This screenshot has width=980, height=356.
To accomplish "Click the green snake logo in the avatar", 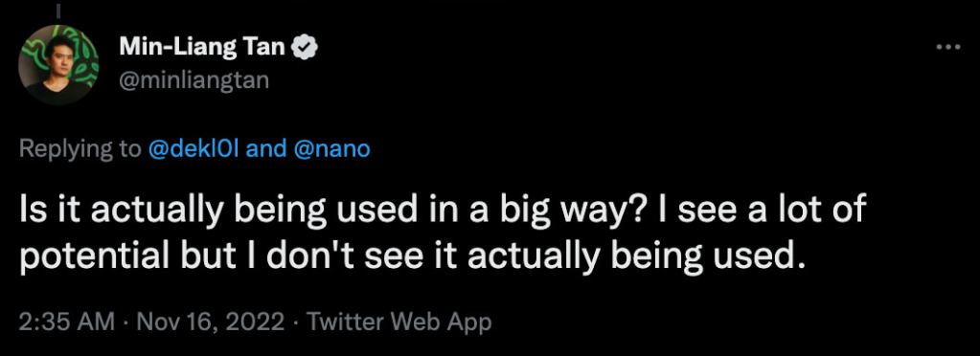I will pyautogui.click(x=82, y=59).
